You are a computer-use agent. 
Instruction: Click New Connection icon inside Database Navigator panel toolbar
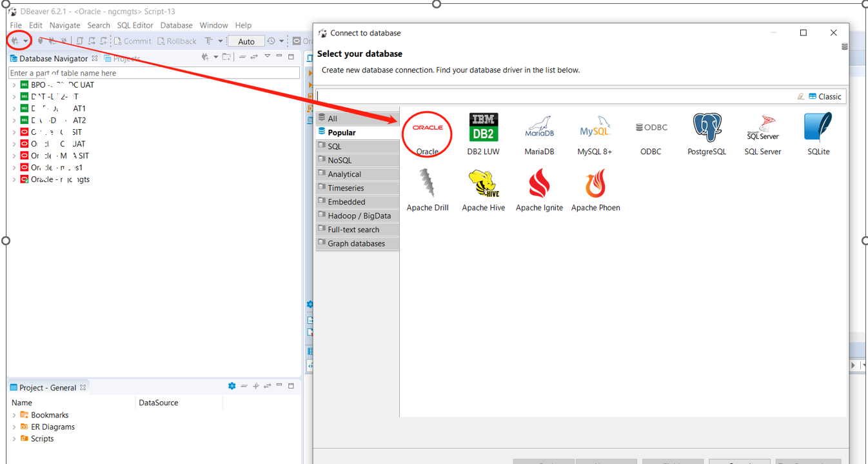tap(205, 57)
